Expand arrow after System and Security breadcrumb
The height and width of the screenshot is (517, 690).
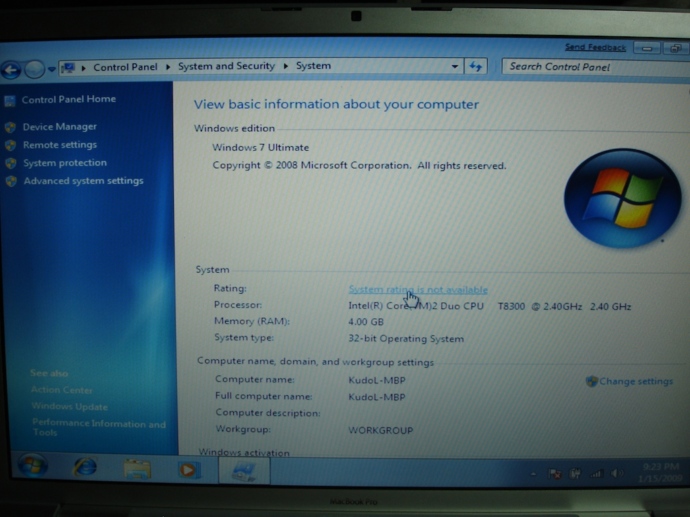[x=286, y=66]
